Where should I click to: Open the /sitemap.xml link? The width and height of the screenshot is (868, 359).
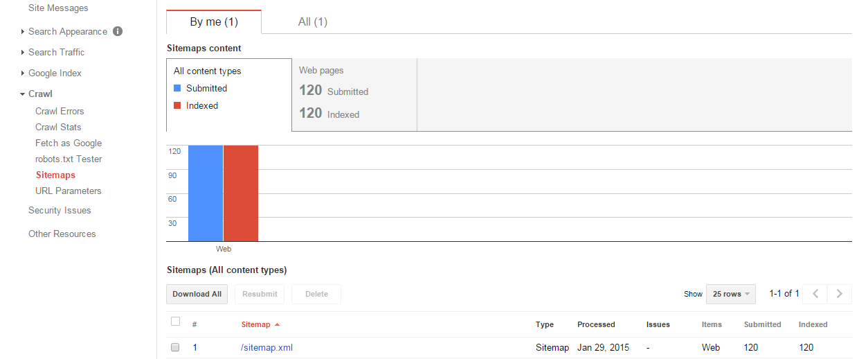point(266,347)
